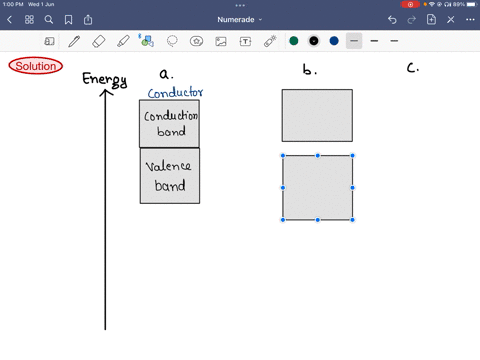Choose the blue pen color
The width and height of the screenshot is (480, 360).
(x=334, y=41)
